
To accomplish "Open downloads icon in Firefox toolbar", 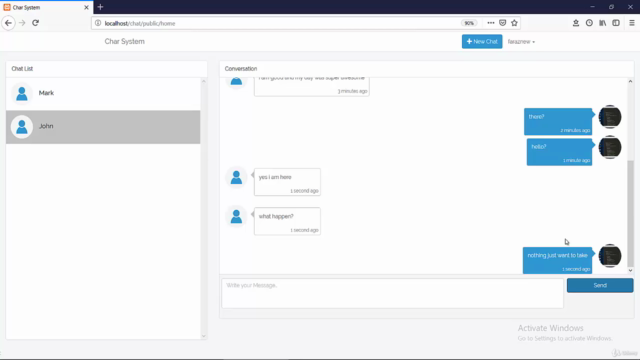I will [576, 23].
